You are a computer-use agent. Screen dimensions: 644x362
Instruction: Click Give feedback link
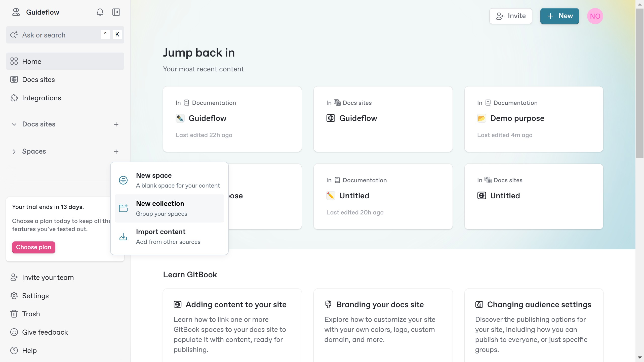[x=65, y=332]
